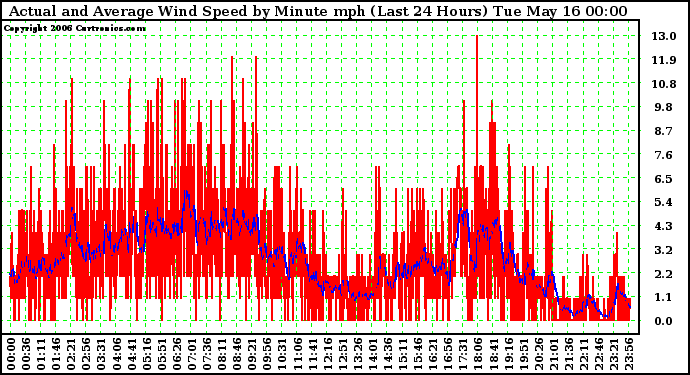Click the 20:26 time axis label

(538, 354)
